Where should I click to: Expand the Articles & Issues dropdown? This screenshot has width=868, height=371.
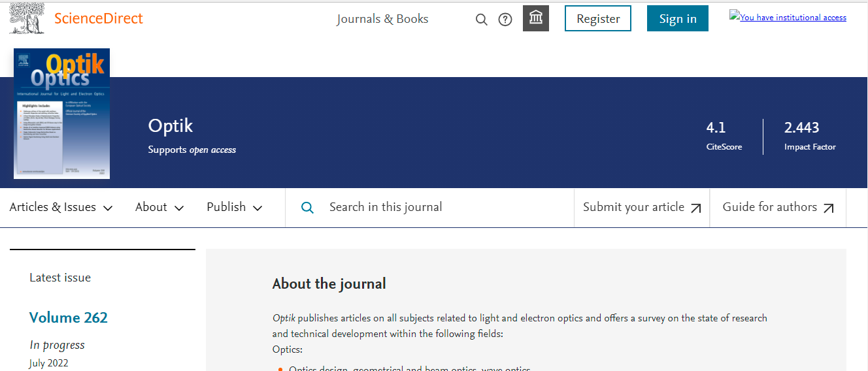pos(61,207)
